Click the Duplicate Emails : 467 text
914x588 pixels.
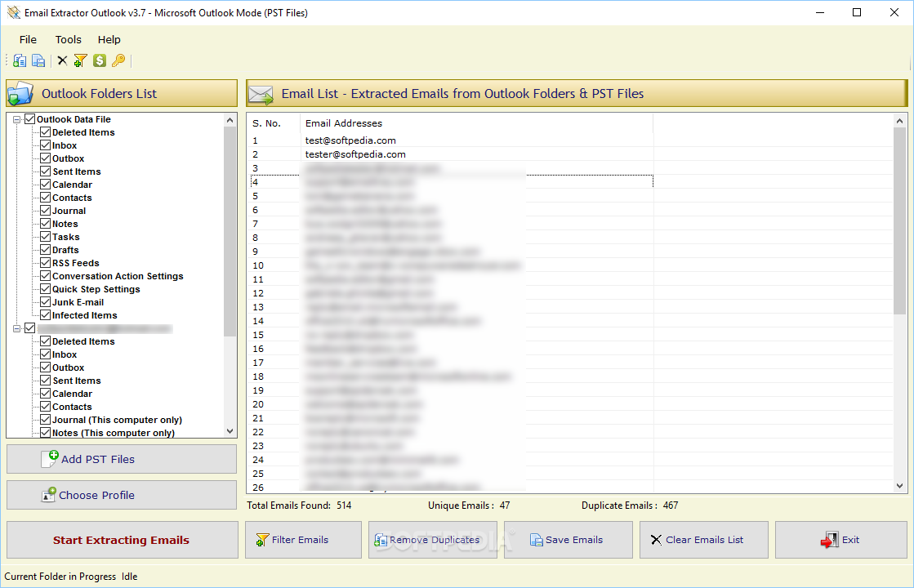point(630,506)
